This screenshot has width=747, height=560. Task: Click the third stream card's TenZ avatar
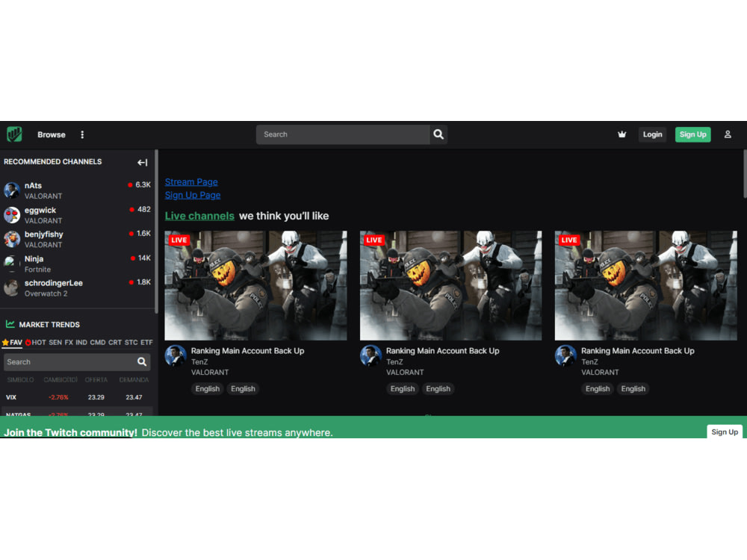[x=565, y=355]
